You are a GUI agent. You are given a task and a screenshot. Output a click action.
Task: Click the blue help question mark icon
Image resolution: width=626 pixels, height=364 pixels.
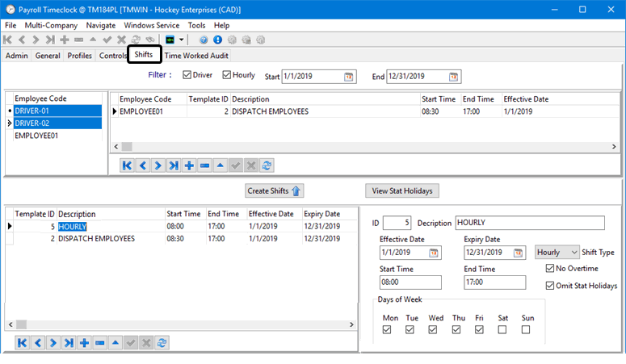(204, 40)
